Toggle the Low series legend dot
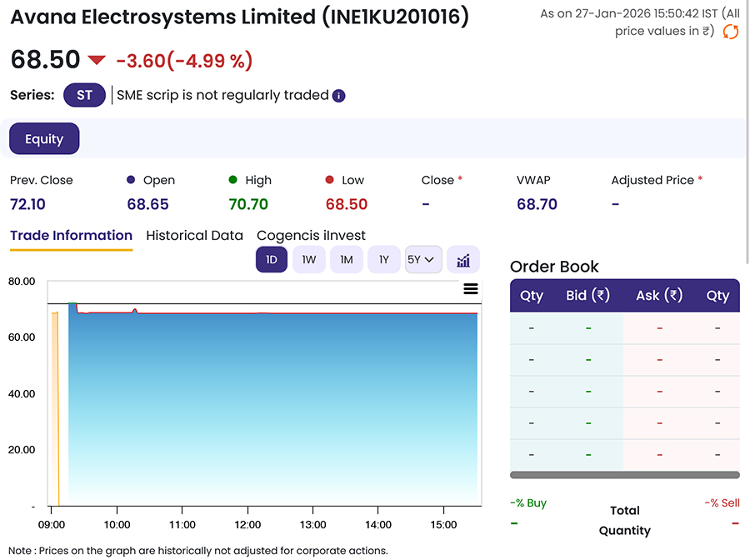 pyautogui.click(x=330, y=180)
